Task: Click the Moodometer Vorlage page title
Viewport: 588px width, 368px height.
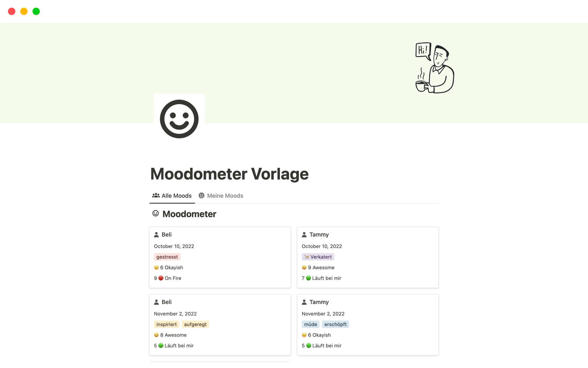Action: click(x=229, y=174)
